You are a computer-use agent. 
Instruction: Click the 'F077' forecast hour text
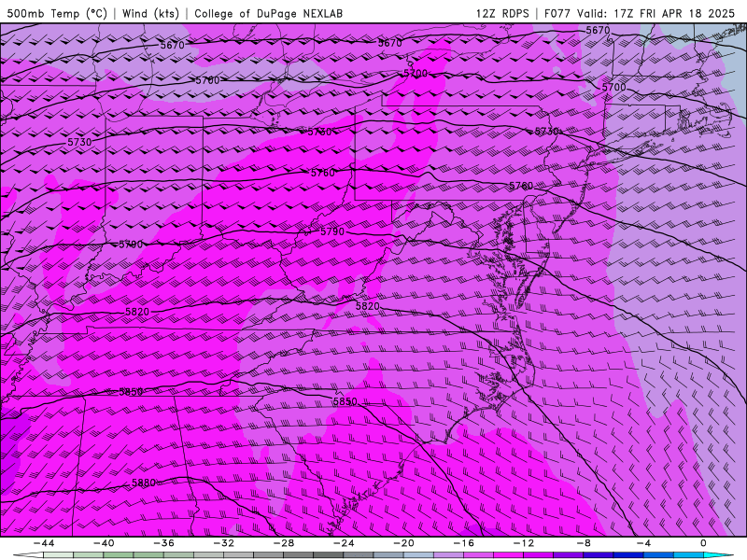point(558,13)
